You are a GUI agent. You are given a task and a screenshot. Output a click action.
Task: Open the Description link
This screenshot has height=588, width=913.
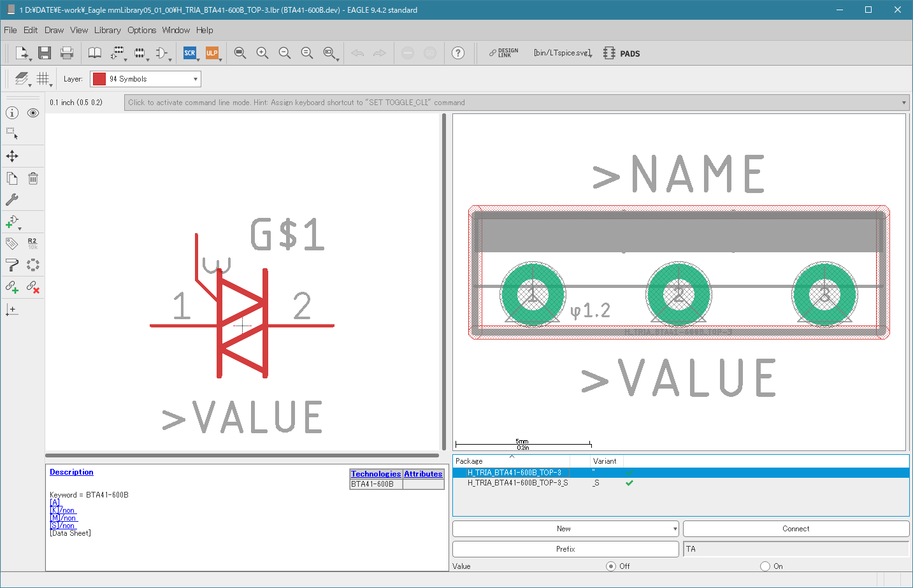[x=71, y=472]
